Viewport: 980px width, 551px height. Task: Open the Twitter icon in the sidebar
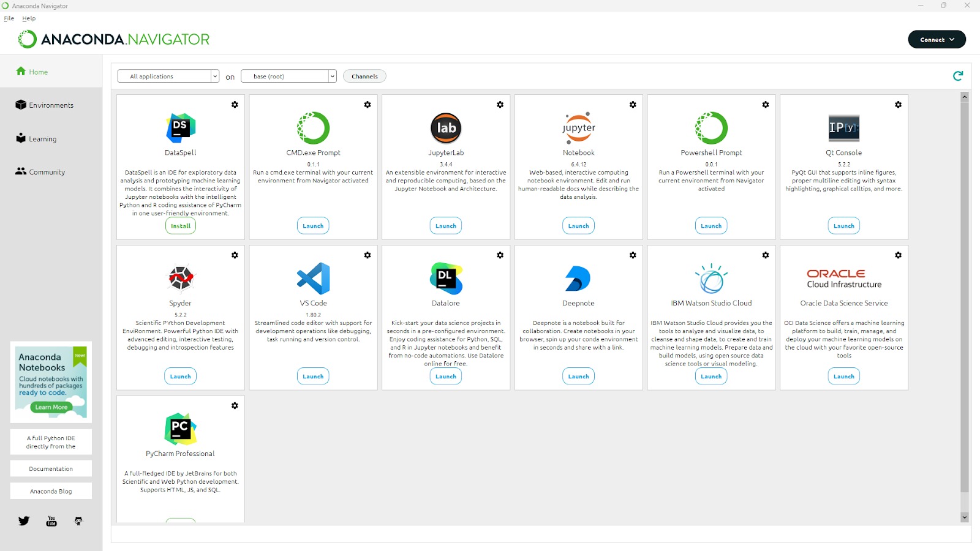24,521
